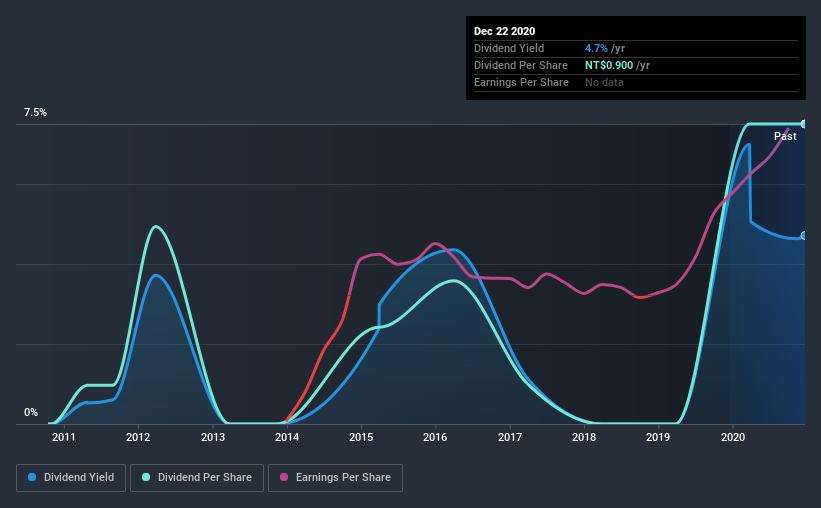Toggle the Earnings Per Share legend button
Image resolution: width=821 pixels, height=508 pixels.
(336, 478)
